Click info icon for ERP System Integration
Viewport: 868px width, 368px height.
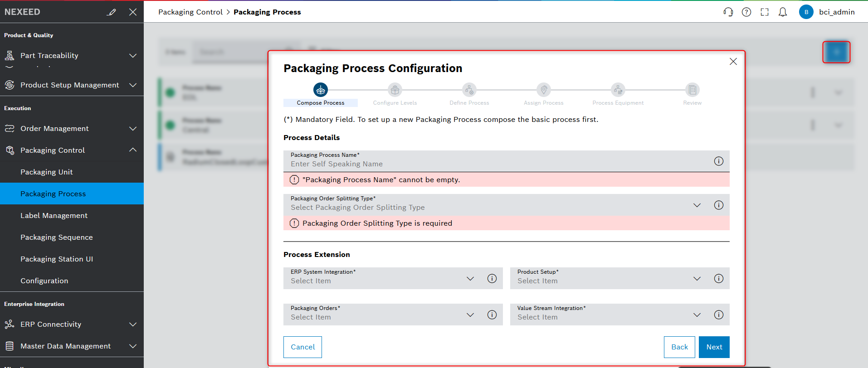click(x=492, y=278)
